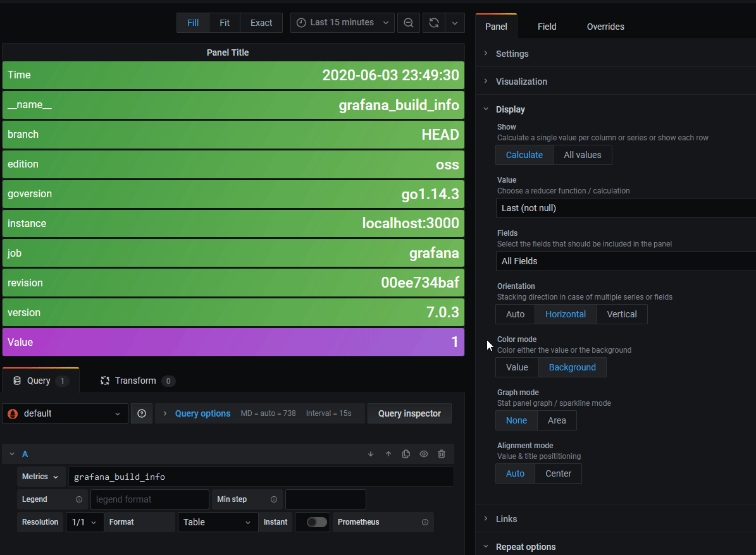
Task: Open the Query inspector
Action: pyautogui.click(x=409, y=413)
